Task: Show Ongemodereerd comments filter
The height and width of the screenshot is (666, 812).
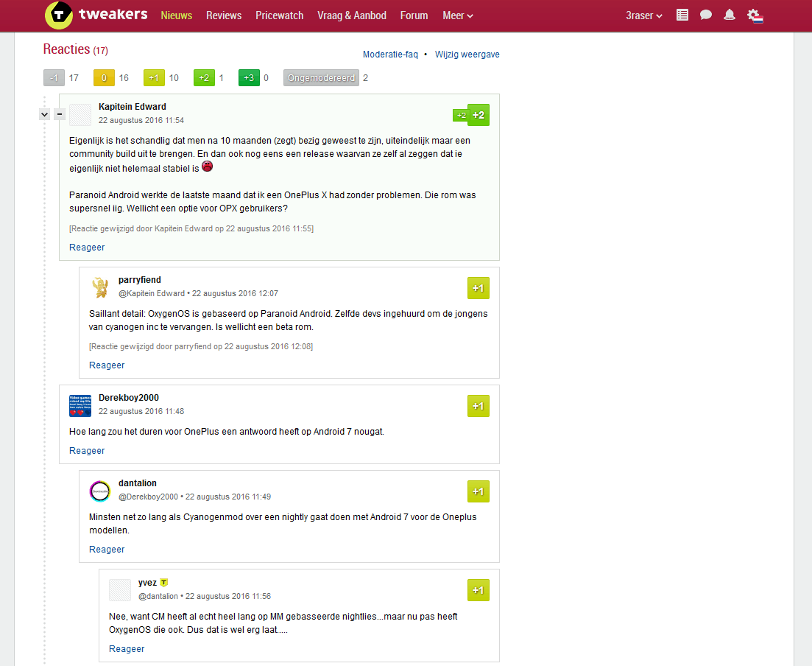Action: (321, 78)
